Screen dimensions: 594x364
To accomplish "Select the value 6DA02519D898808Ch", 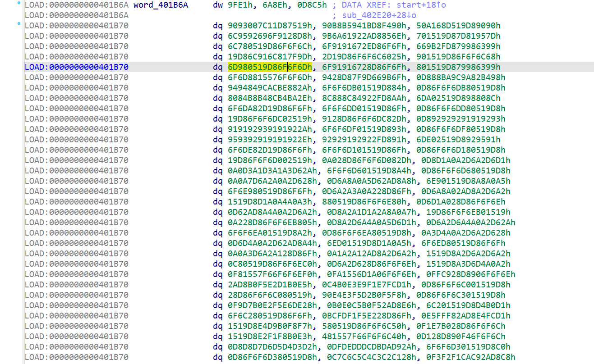I will [x=458, y=98].
